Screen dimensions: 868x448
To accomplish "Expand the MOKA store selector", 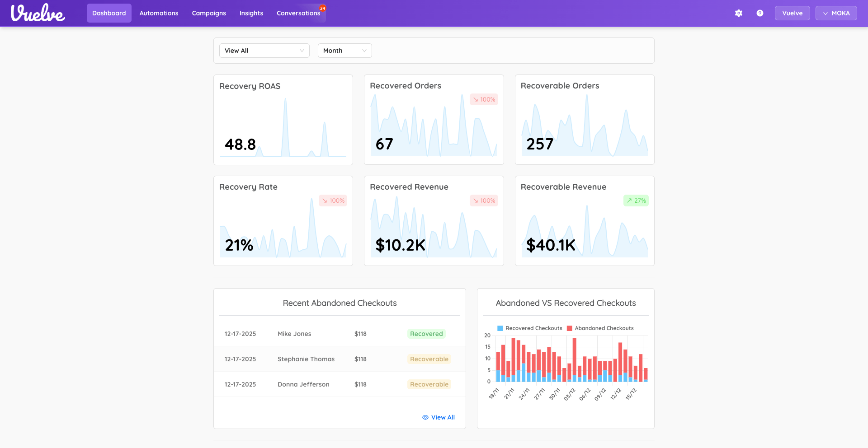I will tap(836, 13).
